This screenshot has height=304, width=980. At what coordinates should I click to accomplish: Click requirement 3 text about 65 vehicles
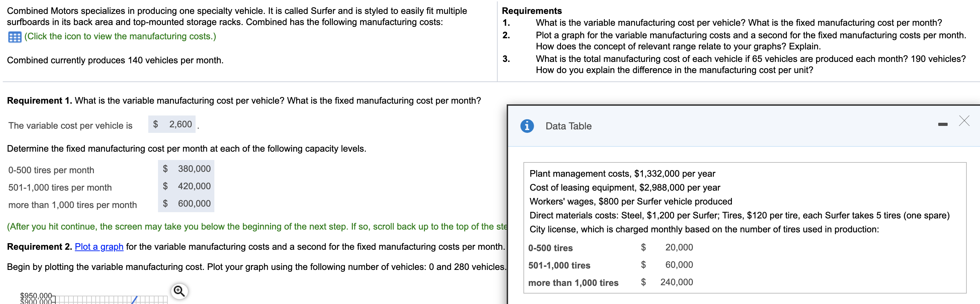[x=751, y=65]
